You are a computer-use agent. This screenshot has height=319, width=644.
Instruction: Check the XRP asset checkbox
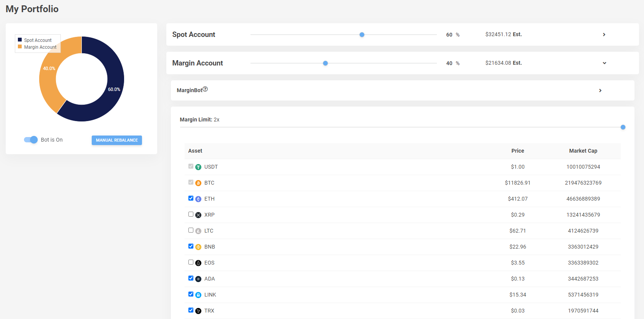(x=191, y=214)
